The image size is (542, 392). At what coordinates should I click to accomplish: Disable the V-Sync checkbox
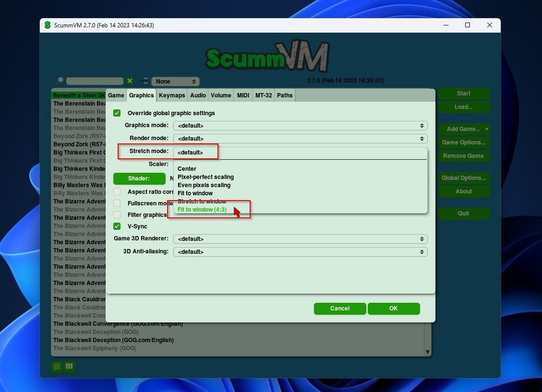[x=117, y=226]
